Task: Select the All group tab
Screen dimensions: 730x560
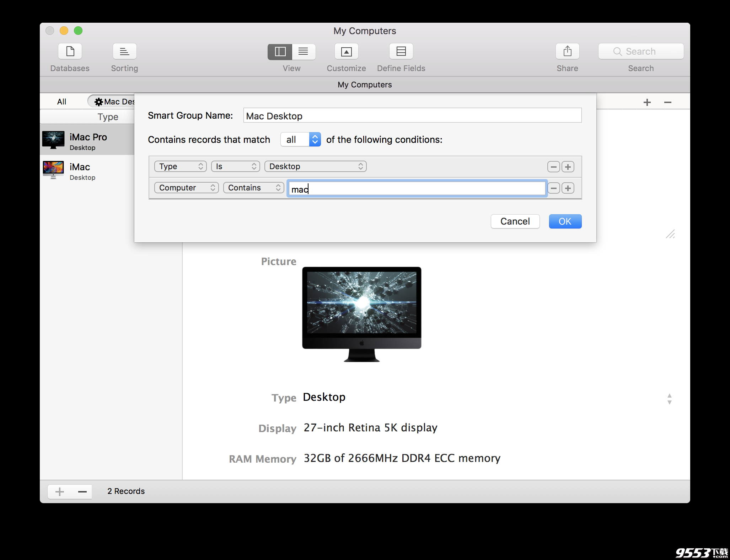Action: click(62, 102)
